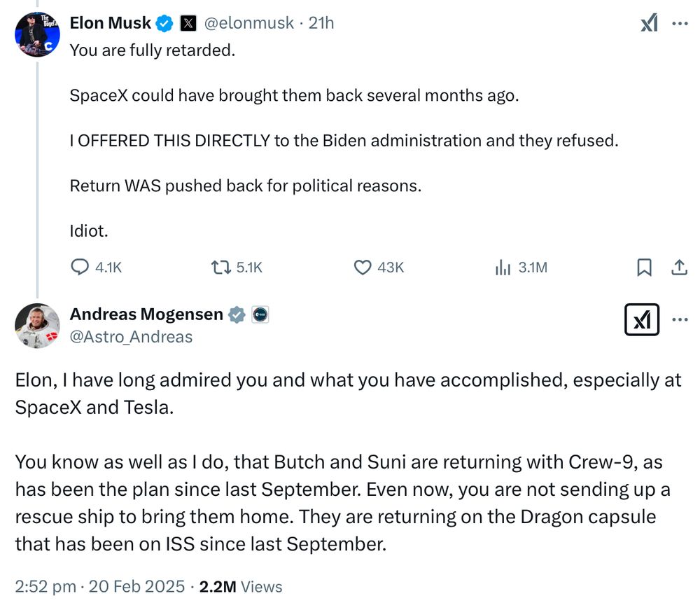This screenshot has width=700, height=610.
Task: Click the Elon Musk display name
Action: click(110, 23)
